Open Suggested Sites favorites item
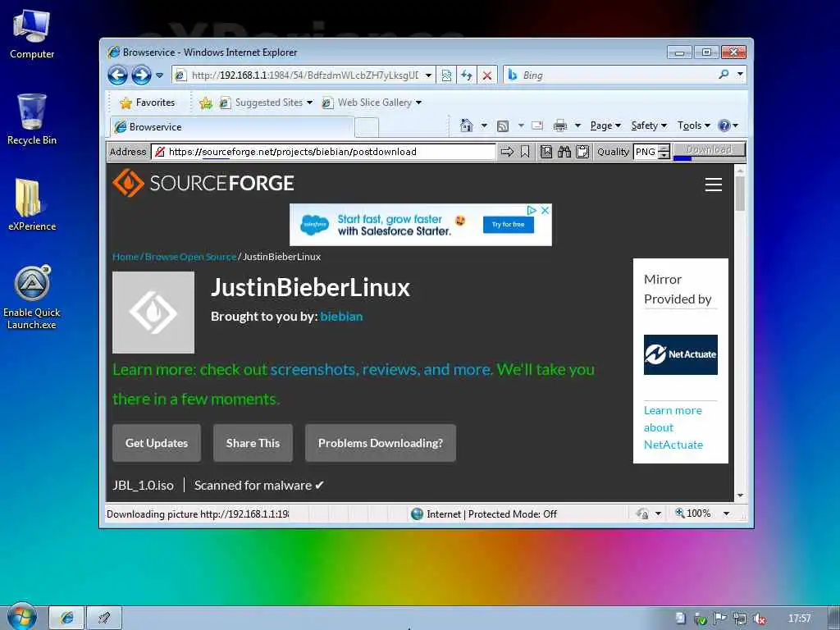This screenshot has width=840, height=630. pyautogui.click(x=266, y=103)
